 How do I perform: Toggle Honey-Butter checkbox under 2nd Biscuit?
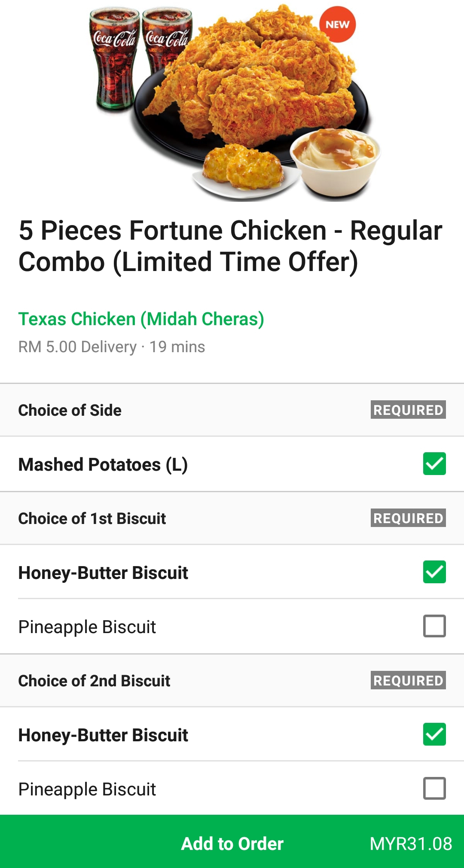pos(434,734)
